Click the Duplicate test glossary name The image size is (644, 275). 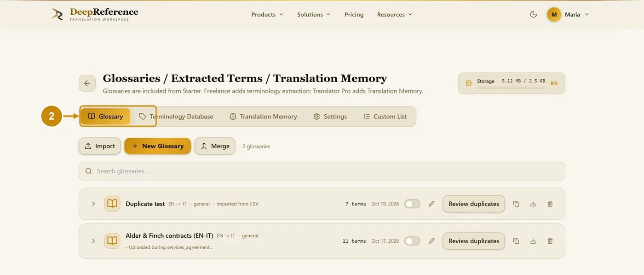coord(145,204)
